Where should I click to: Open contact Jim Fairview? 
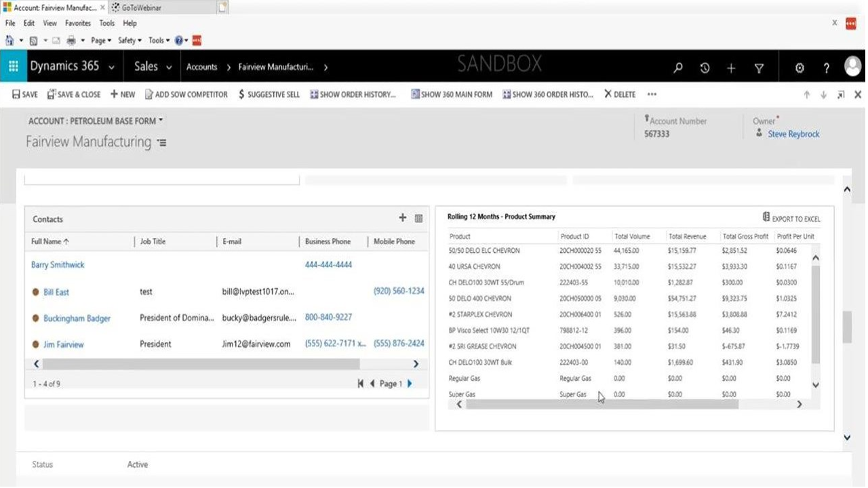click(64, 344)
